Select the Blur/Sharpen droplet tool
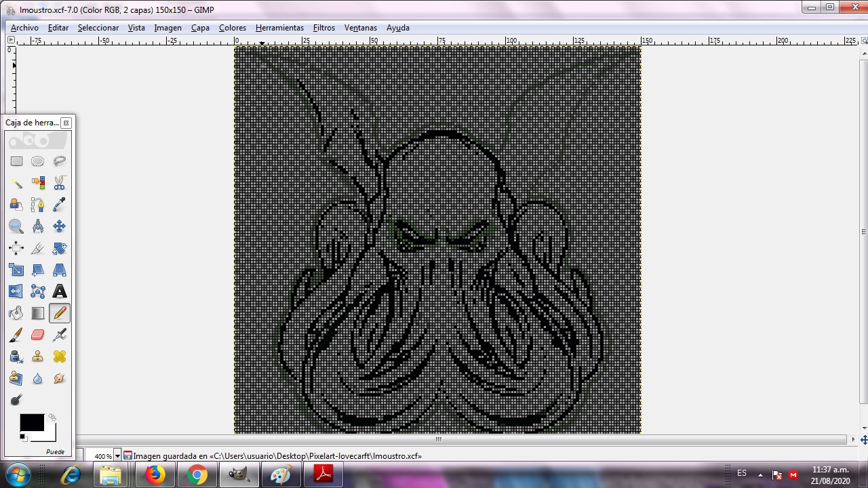The height and width of the screenshot is (488, 868). (x=38, y=378)
